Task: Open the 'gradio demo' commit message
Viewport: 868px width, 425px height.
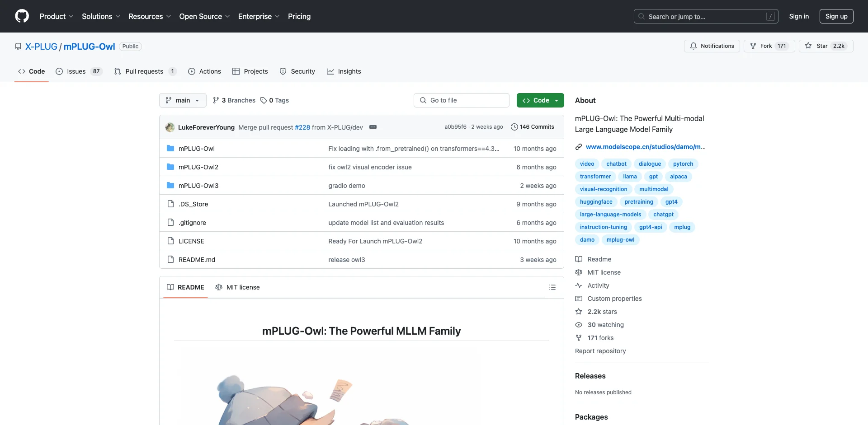Action: [347, 186]
